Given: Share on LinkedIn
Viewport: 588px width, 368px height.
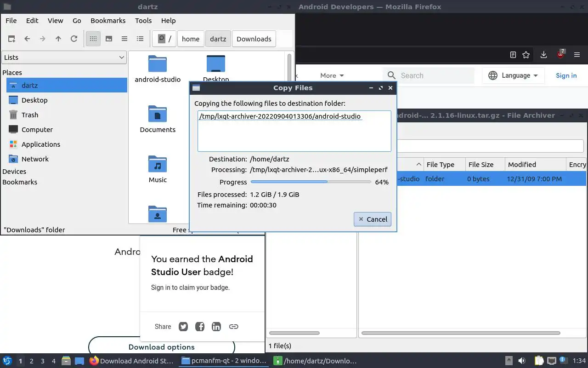Looking at the screenshot, I should [x=216, y=327].
